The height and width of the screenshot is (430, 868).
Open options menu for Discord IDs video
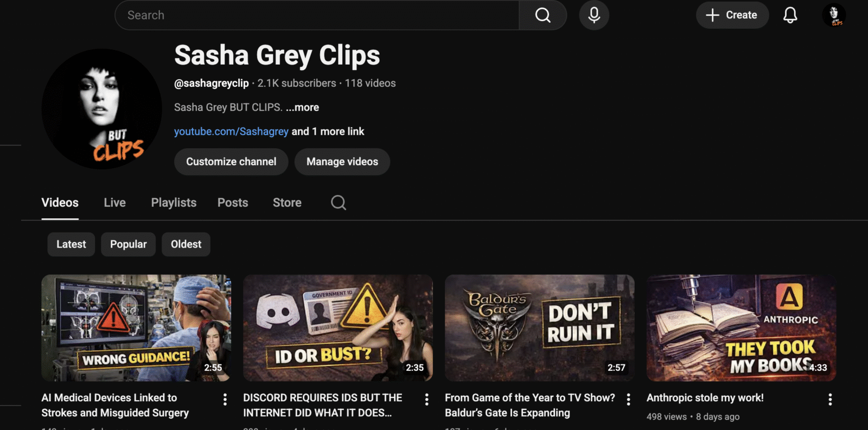pos(426,400)
